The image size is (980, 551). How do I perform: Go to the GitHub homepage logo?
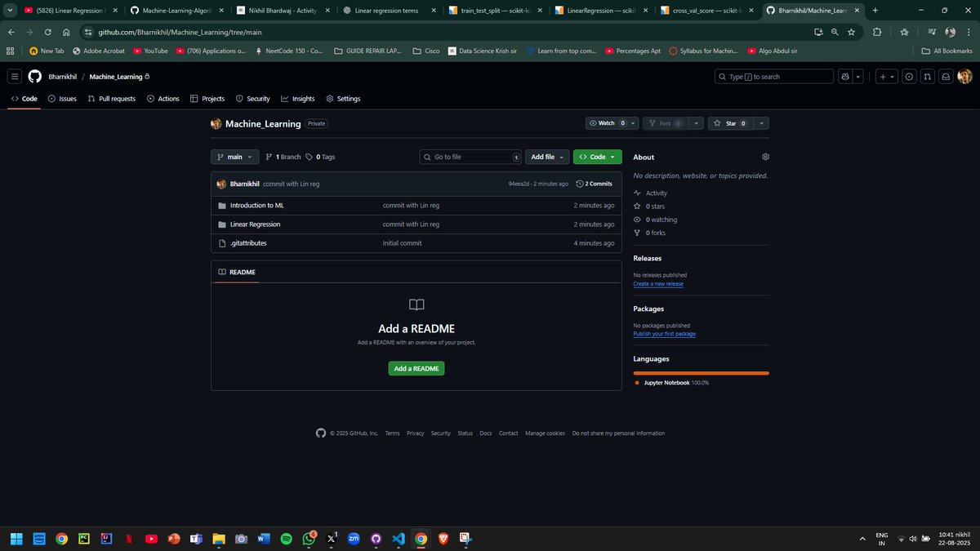34,76
